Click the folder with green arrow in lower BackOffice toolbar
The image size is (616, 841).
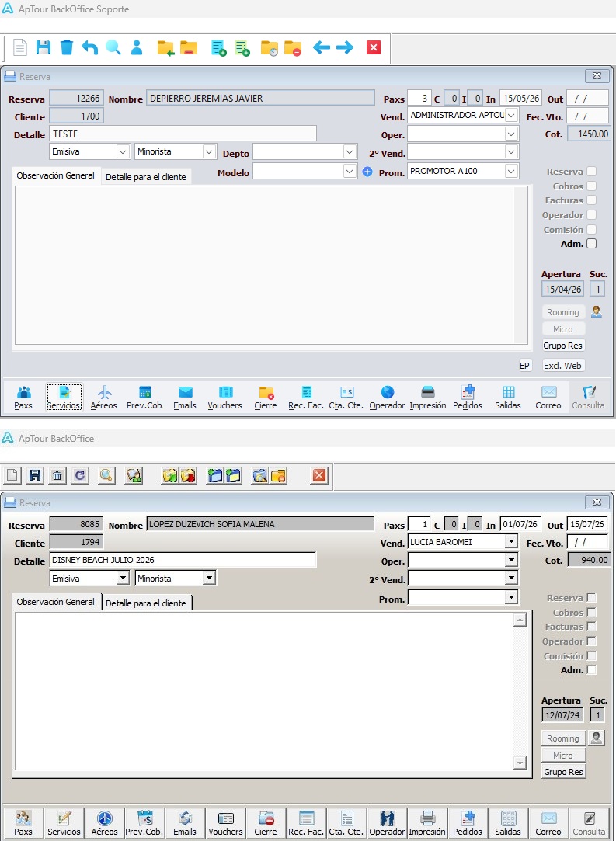(169, 475)
